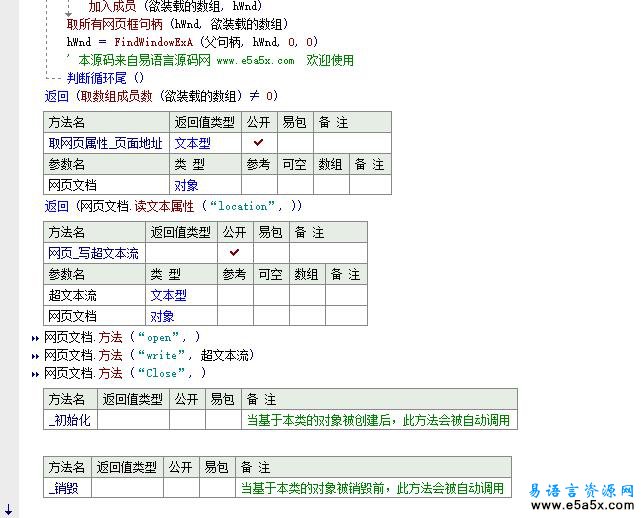Click the 判断循环尾 () line
Screen dimensions: 643x518
point(105,78)
